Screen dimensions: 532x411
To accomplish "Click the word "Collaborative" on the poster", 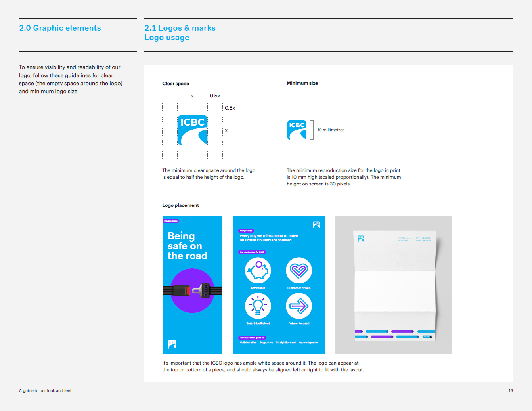I will point(248,342).
